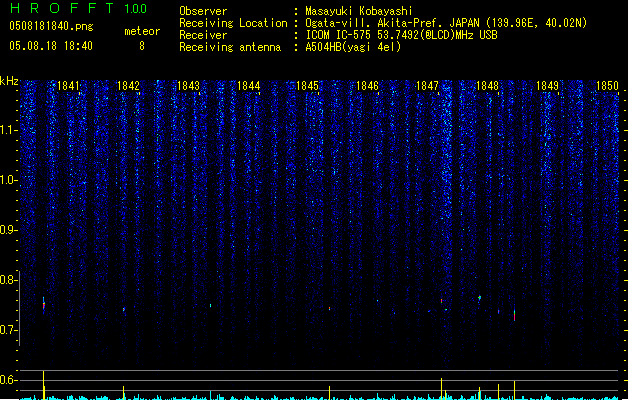This screenshot has width=629, height=400.
Task: Click receiver text ICOM IC-575 53.7492 MHz USB
Action: (402, 35)
